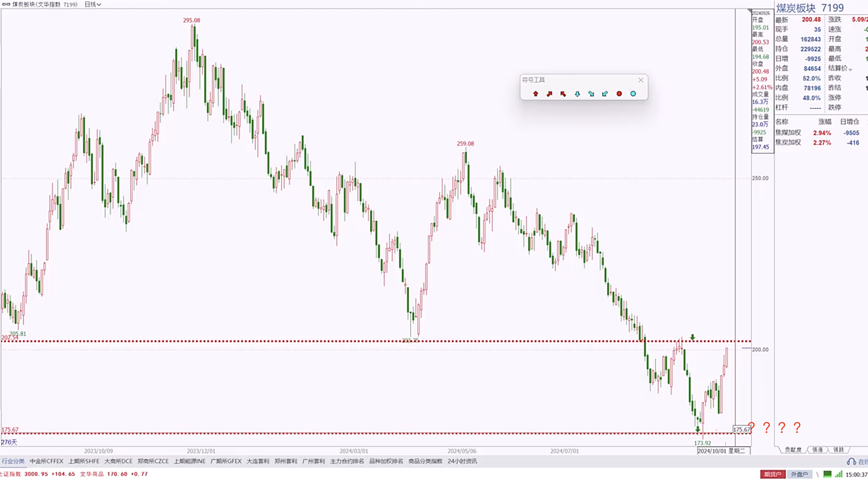
Task: Switch to the 期货户 account toggle
Action: (x=772, y=474)
